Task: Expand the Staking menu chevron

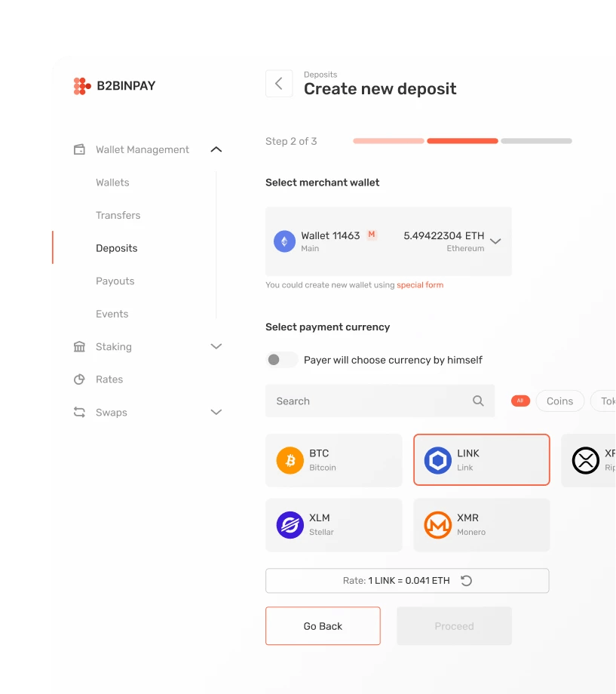Action: 216,346
